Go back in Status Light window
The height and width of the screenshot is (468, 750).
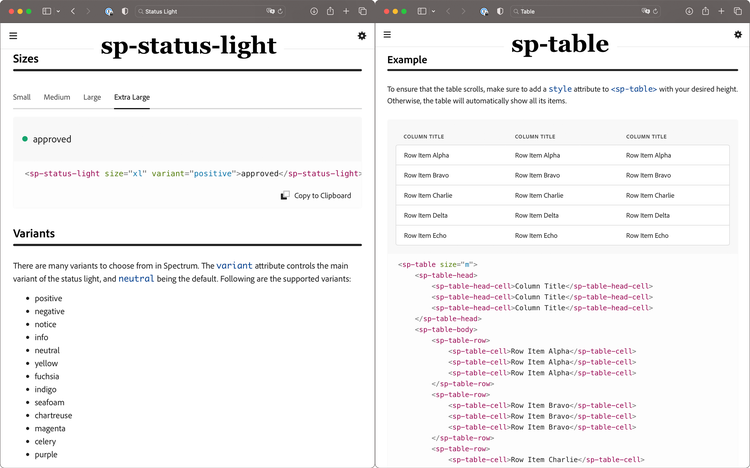point(73,11)
